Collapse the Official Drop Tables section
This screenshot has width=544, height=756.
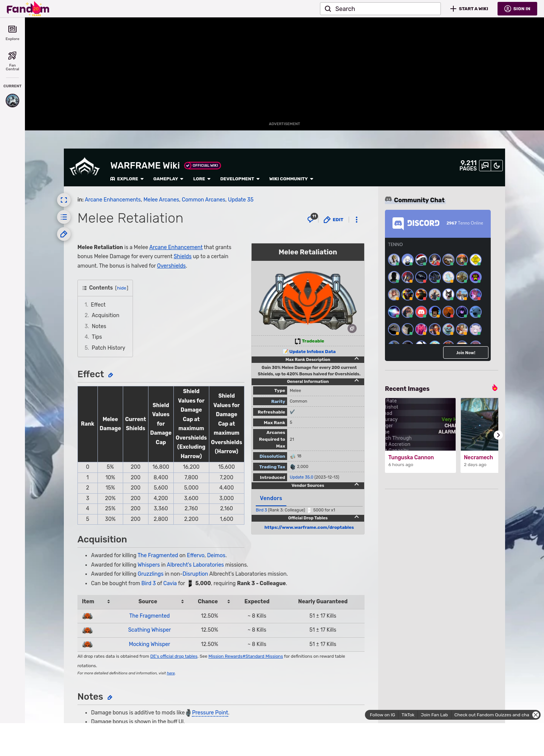coord(357,517)
